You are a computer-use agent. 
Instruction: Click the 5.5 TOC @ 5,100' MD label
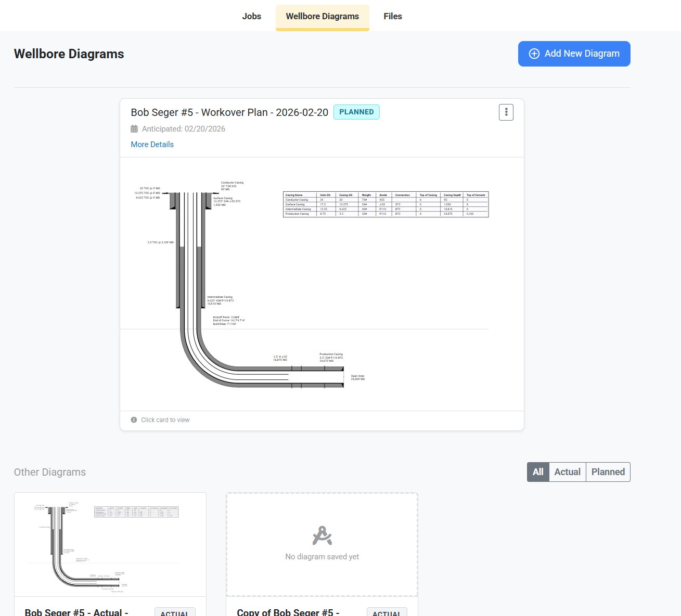(161, 242)
